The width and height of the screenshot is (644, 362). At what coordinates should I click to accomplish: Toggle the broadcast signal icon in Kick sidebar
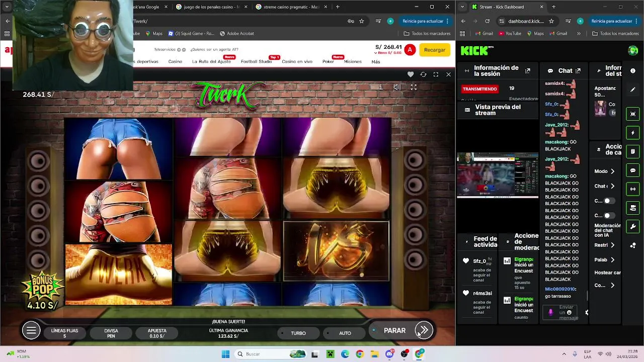click(x=633, y=189)
